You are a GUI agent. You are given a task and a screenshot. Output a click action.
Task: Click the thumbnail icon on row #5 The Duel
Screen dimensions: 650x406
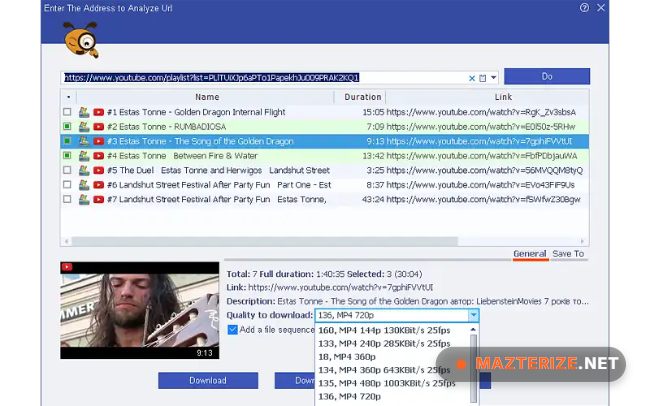[84, 170]
